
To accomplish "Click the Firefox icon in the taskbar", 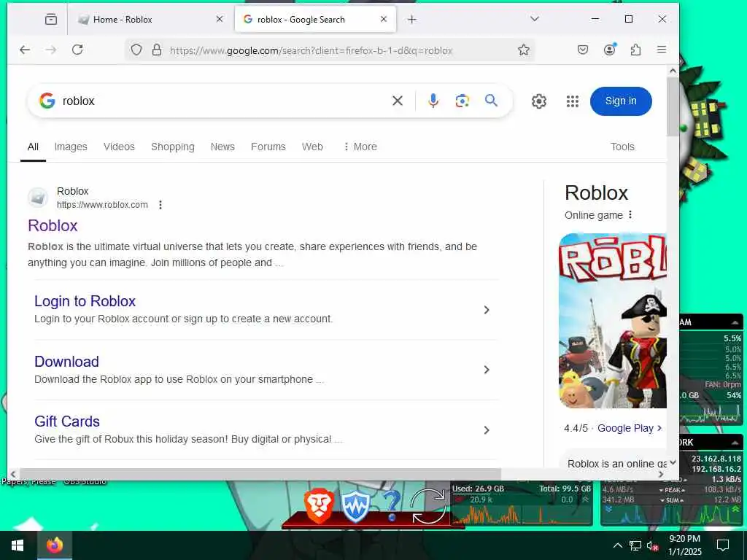I will click(54, 545).
